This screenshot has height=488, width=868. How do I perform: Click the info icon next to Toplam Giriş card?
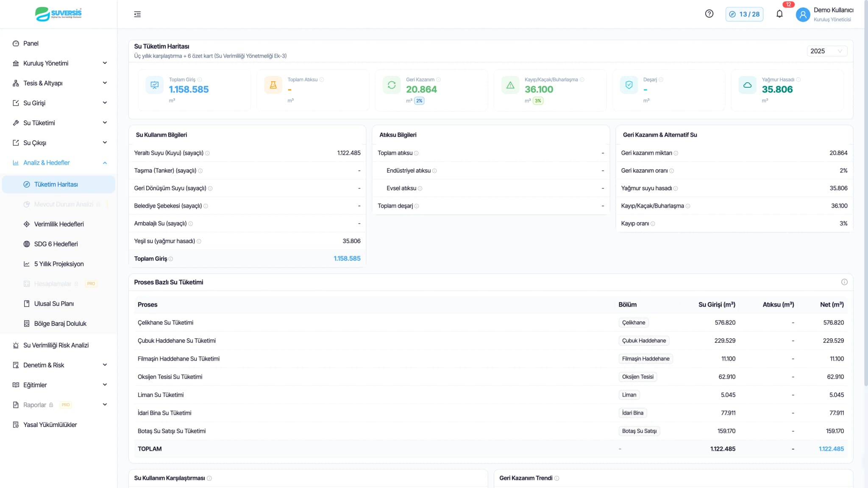coord(200,80)
